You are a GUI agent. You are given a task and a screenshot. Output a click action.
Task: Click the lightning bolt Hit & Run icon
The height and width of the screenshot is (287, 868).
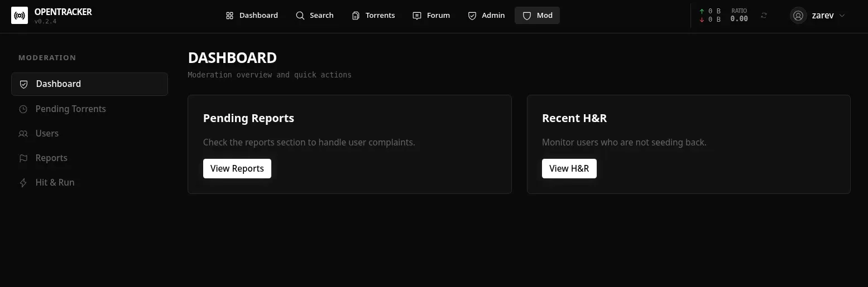tap(23, 183)
